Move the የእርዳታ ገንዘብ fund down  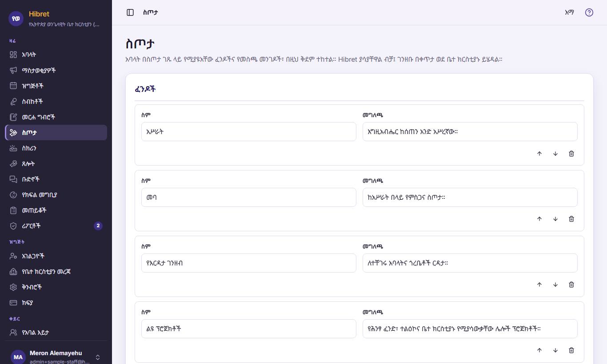[555, 285]
